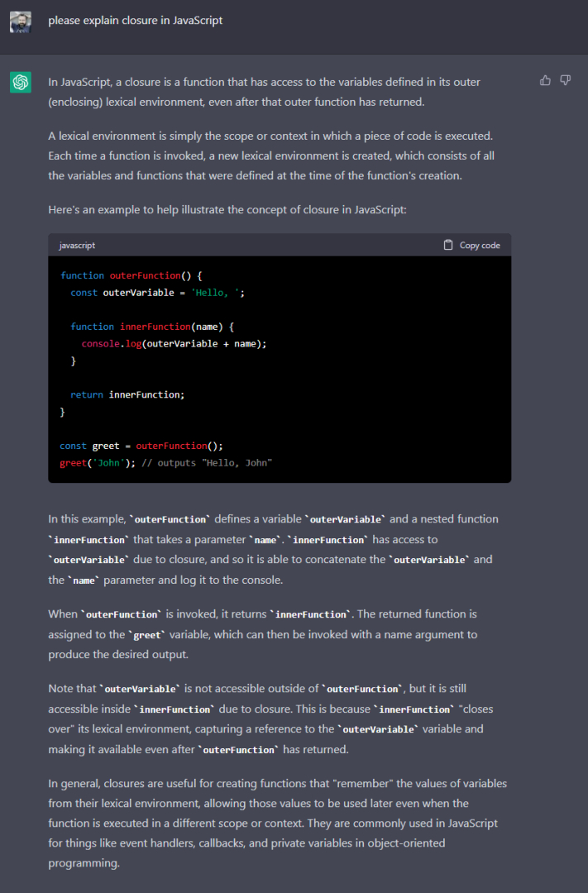
Task: Click the user prompt about closure
Action: 135,21
